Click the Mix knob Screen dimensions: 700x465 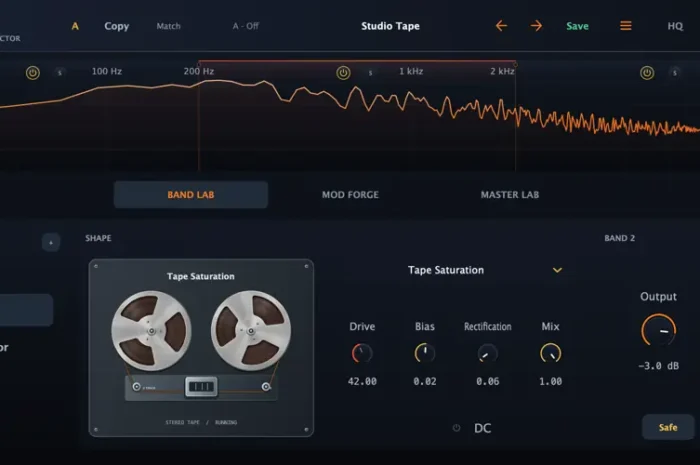(x=550, y=353)
